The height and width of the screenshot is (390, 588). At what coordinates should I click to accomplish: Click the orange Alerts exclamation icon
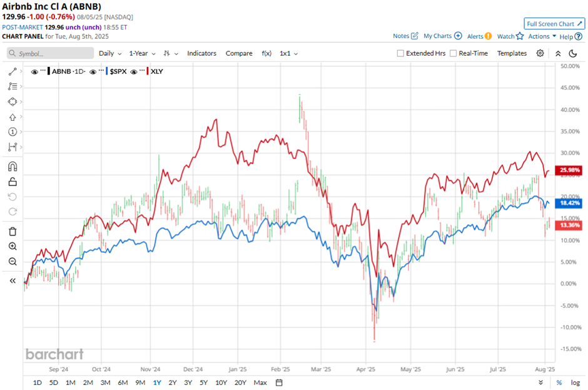pos(488,36)
